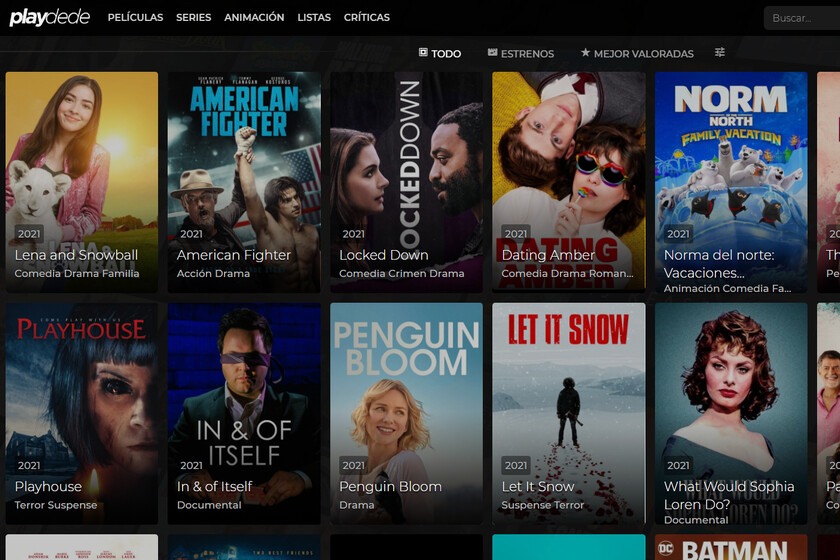The width and height of the screenshot is (840, 560).
Task: Open the CRÍTICAS menu item
Action: 366,17
